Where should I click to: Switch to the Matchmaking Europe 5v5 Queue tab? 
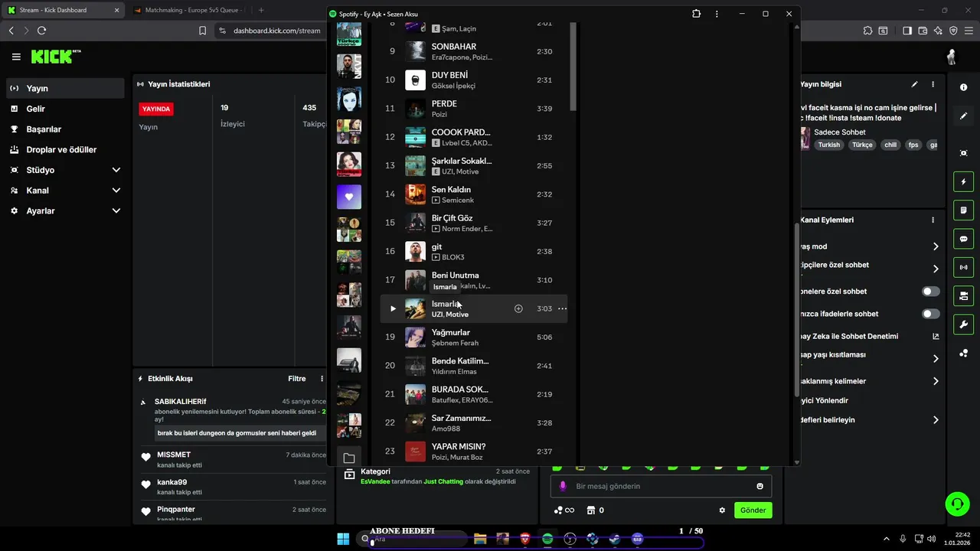tap(188, 10)
